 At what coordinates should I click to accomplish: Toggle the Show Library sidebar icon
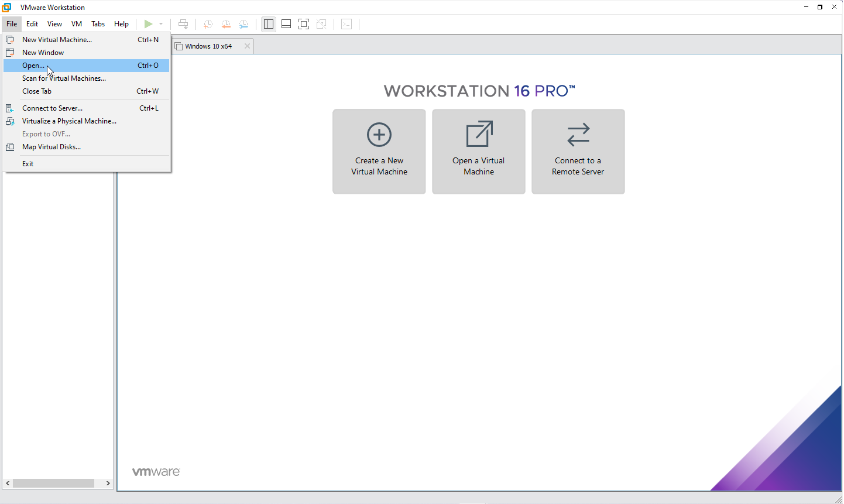tap(269, 24)
